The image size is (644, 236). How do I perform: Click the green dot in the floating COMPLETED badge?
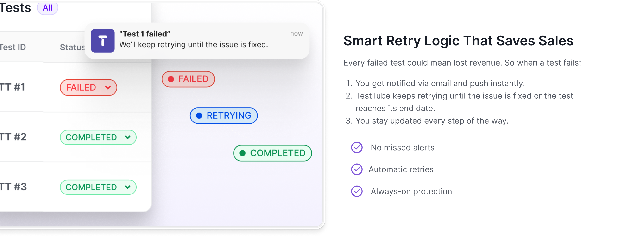(x=242, y=153)
